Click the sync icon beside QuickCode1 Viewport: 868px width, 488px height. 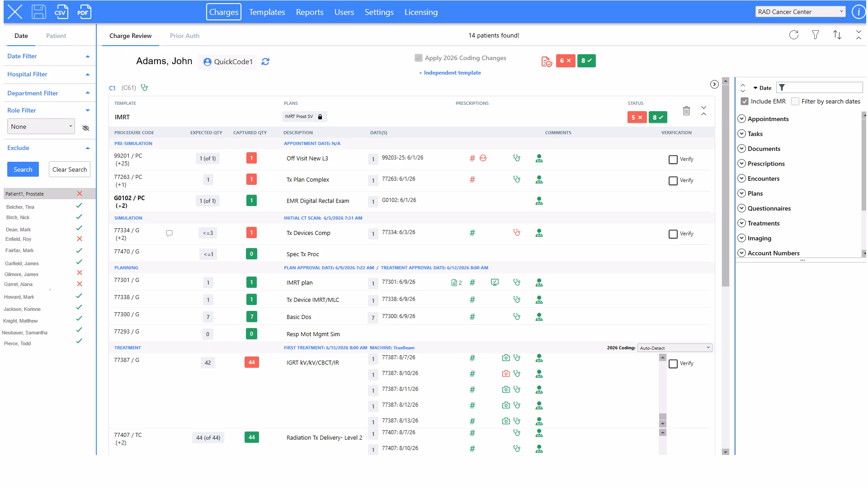[265, 61]
